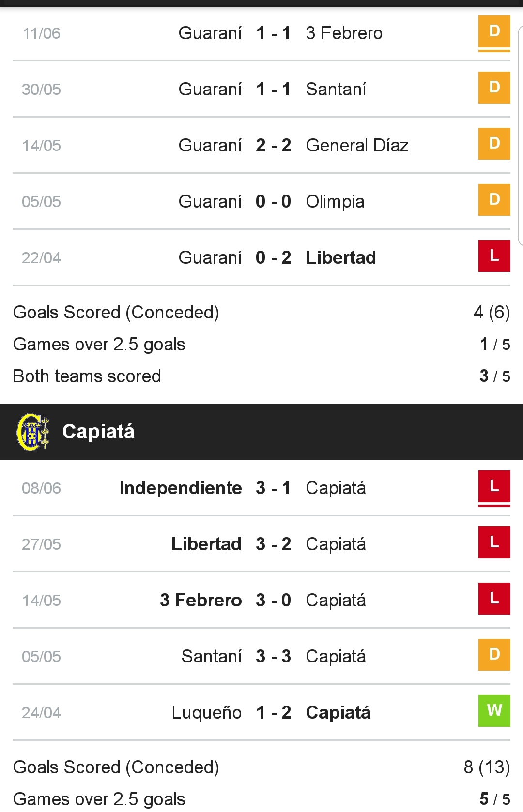Open the Guaraní 1 - 1 3 Febrero match
Image resolution: width=523 pixels, height=812 pixels.
(x=261, y=33)
